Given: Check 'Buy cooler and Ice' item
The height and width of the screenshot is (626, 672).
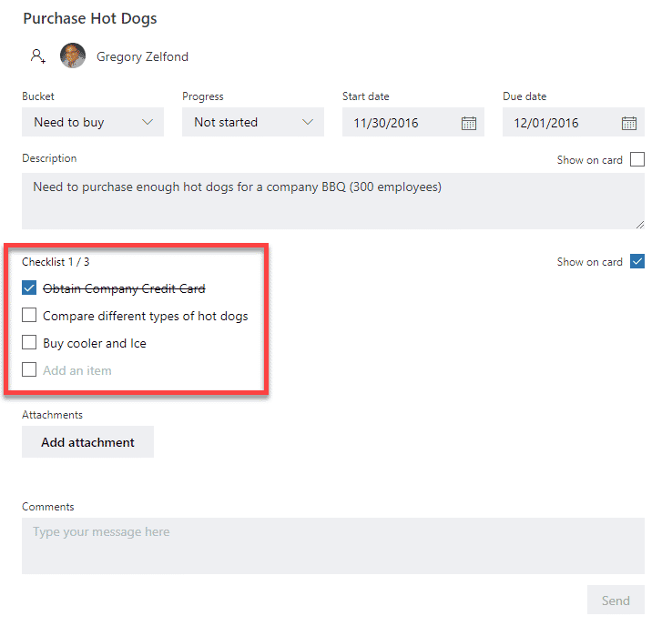Looking at the screenshot, I should pyautogui.click(x=29, y=342).
